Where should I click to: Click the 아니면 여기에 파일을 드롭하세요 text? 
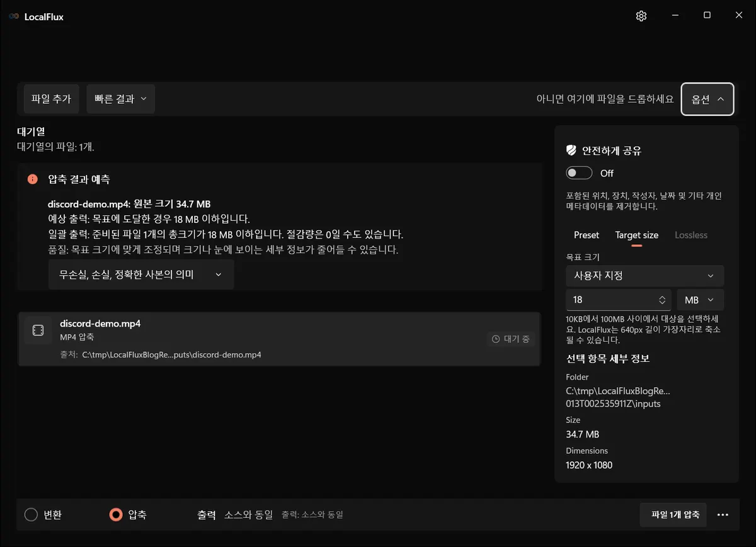point(605,99)
